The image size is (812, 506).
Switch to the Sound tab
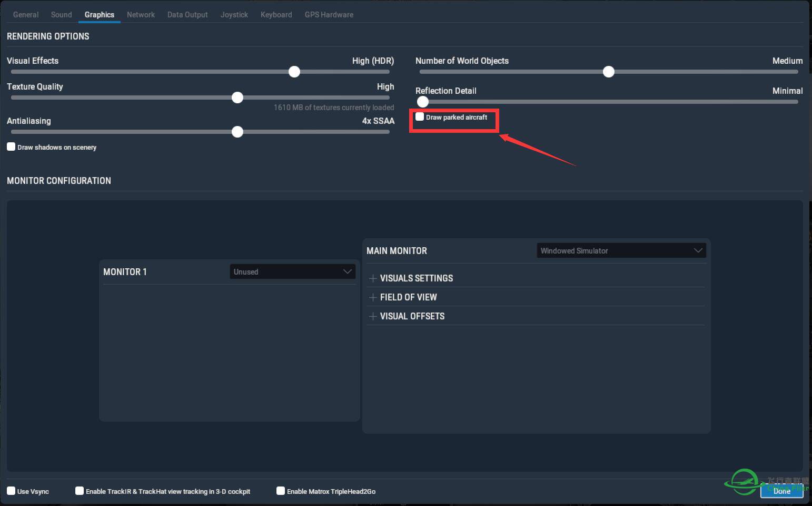(x=61, y=15)
